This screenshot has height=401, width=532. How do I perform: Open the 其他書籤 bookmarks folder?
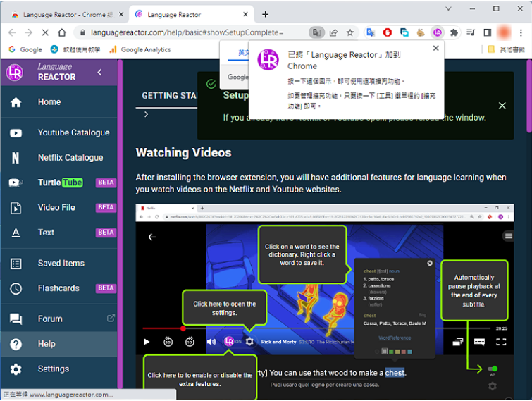click(506, 49)
